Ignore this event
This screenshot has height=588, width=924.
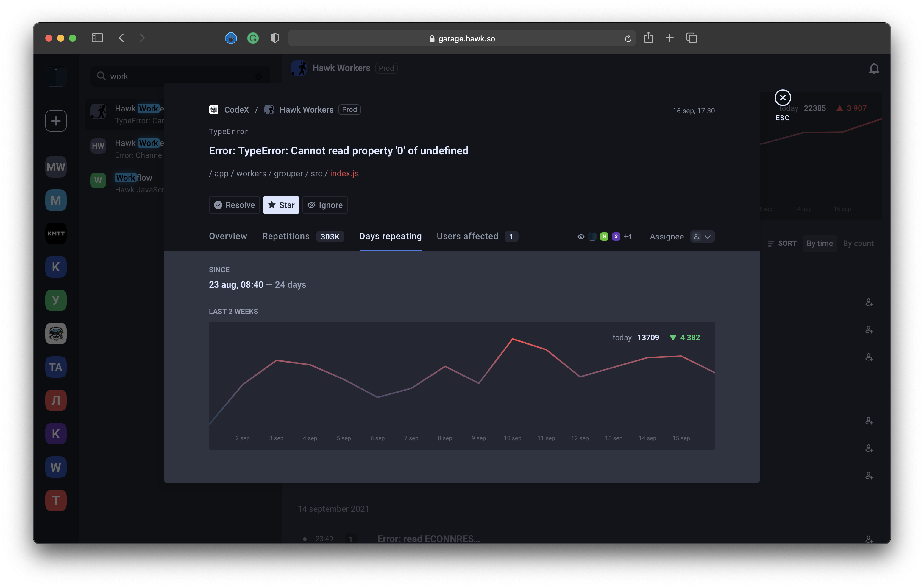(325, 205)
